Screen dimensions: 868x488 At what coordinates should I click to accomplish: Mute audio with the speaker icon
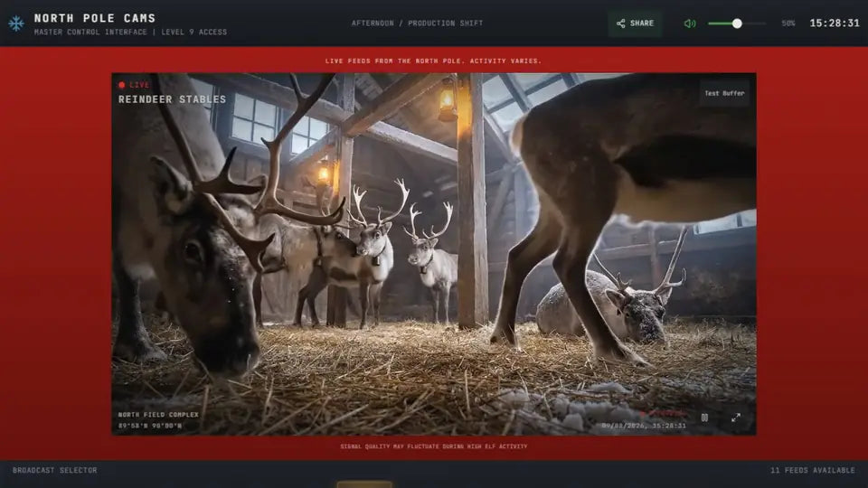(x=690, y=23)
